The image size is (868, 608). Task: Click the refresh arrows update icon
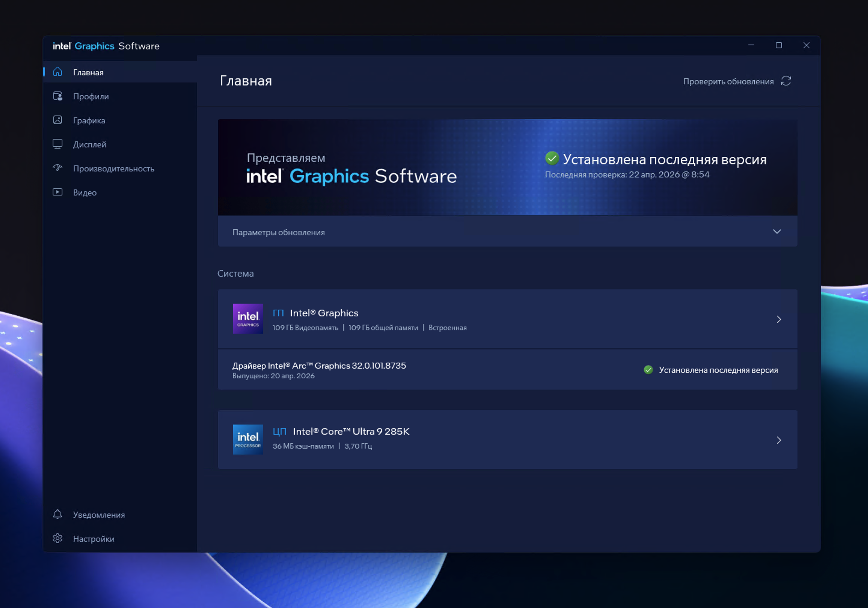(786, 81)
